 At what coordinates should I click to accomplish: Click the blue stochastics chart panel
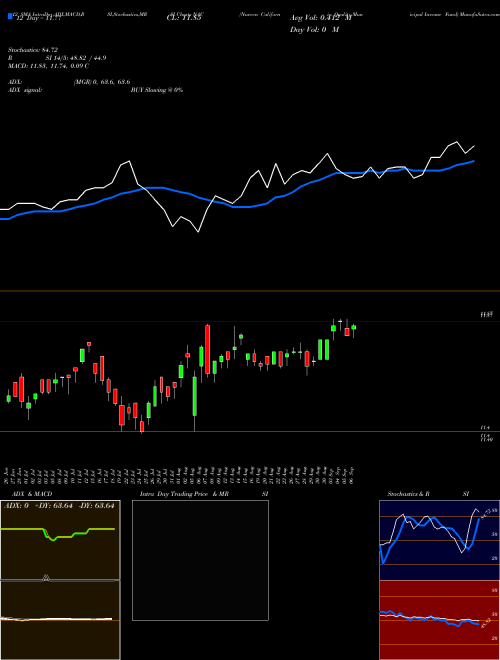coord(439,540)
